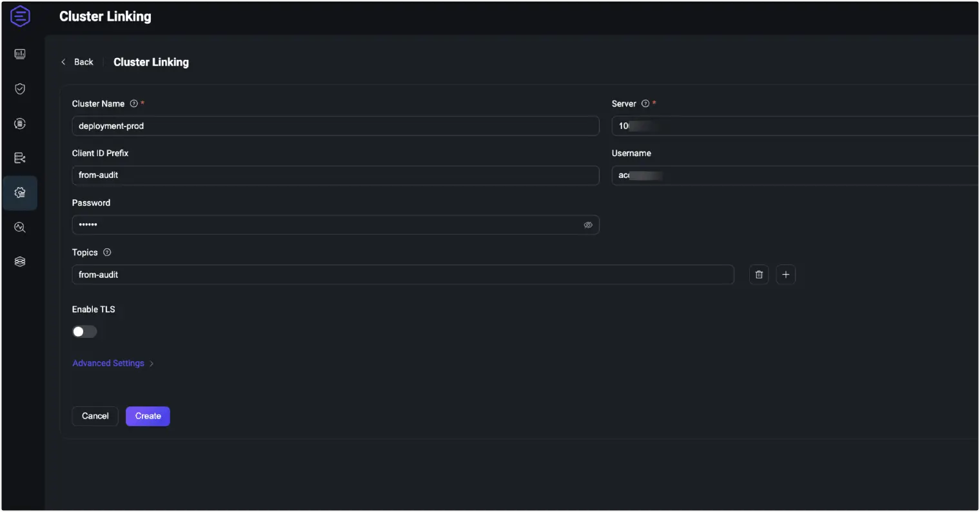980x512 pixels.
Task: Open the shield security icon in sidebar
Action: click(20, 89)
